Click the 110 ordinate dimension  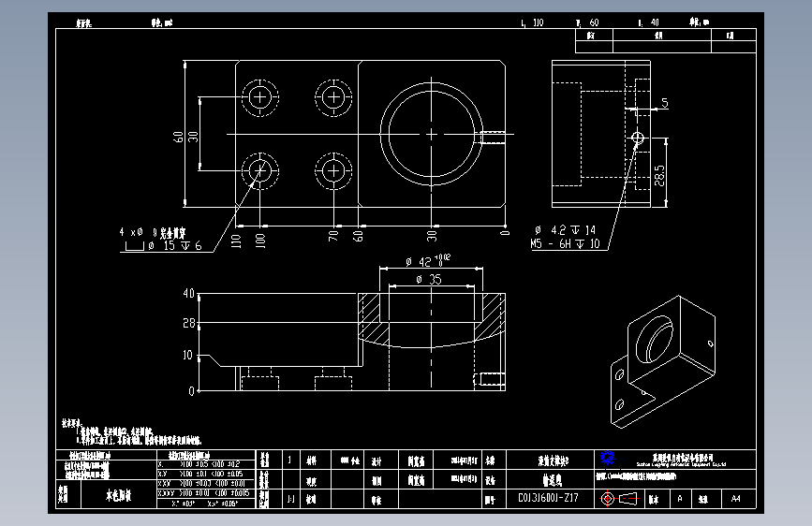[x=236, y=241]
